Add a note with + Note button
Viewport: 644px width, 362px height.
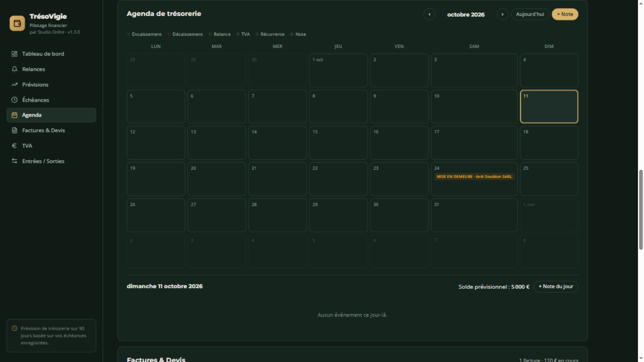[565, 14]
